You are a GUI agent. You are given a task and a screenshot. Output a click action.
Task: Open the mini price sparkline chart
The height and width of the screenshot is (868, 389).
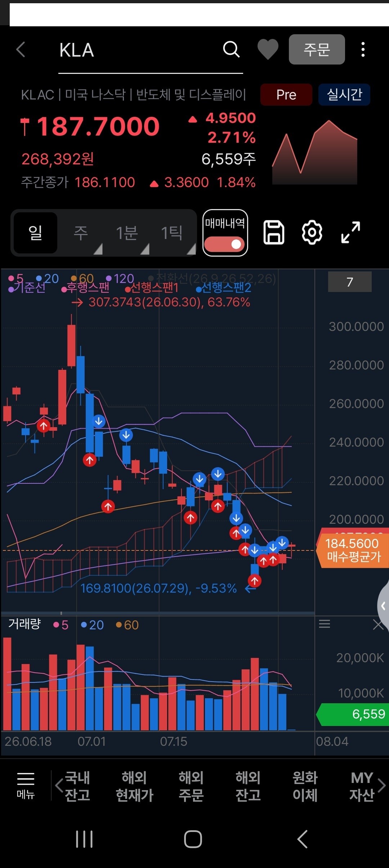[314, 152]
